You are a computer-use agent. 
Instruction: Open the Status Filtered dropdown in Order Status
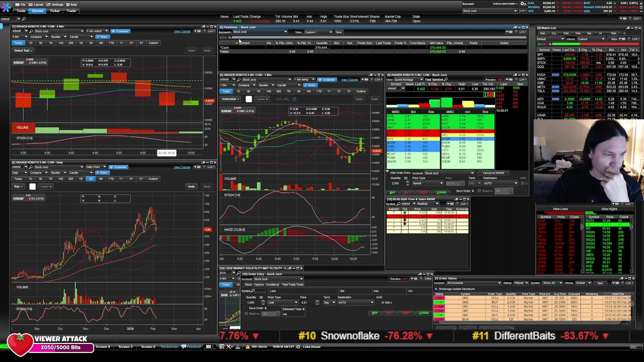pos(521,283)
